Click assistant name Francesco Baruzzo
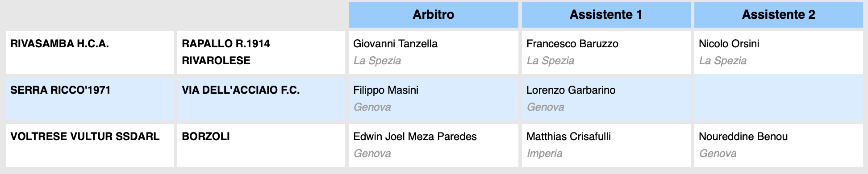The height and width of the screenshot is (174, 868). click(x=572, y=44)
